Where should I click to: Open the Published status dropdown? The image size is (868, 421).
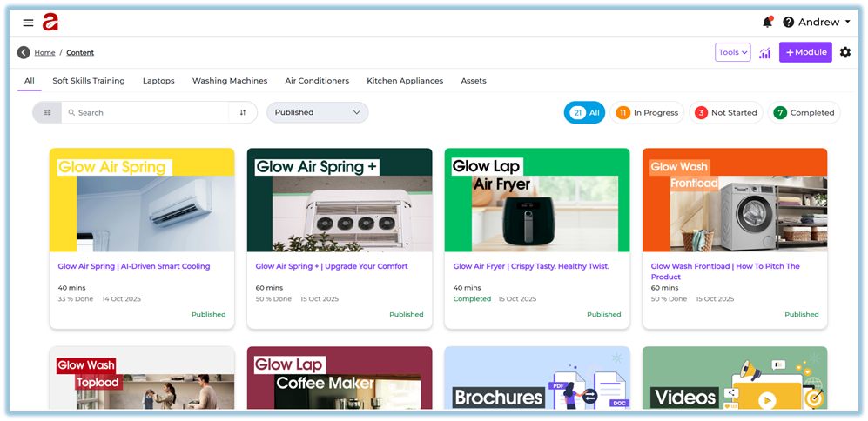pyautogui.click(x=317, y=112)
